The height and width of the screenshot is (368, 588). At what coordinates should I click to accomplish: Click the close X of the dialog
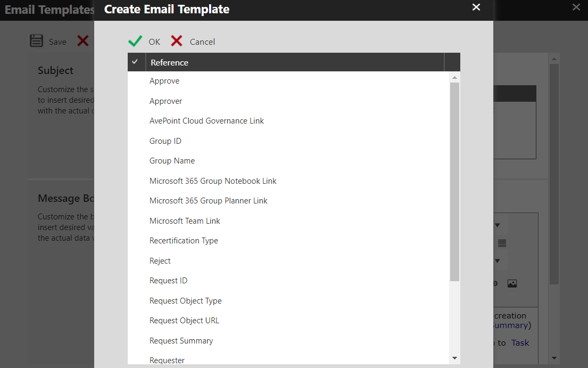tap(476, 7)
